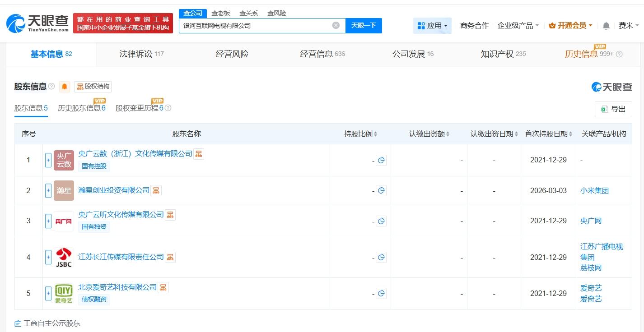Select 查老板 search tab
Image resolution: width=644 pixels, height=332 pixels.
221,13
